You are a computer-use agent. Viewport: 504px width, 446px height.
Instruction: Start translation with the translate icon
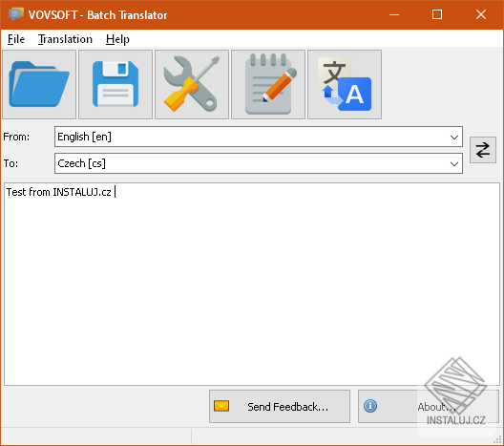[345, 84]
